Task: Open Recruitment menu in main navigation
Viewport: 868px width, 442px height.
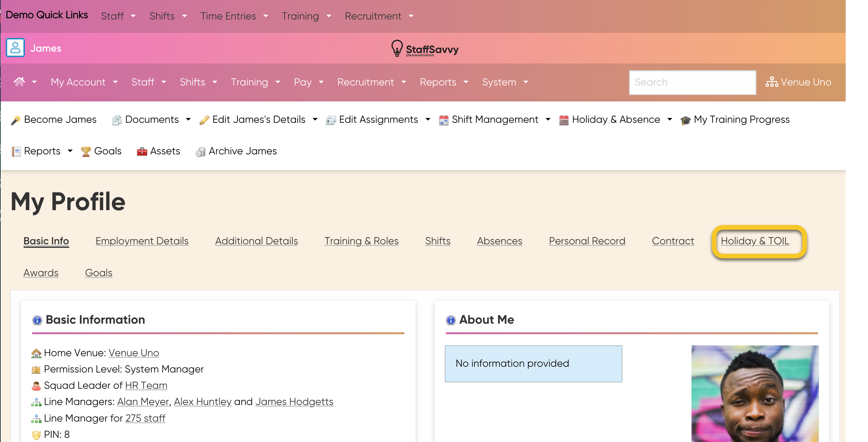Action: [372, 82]
